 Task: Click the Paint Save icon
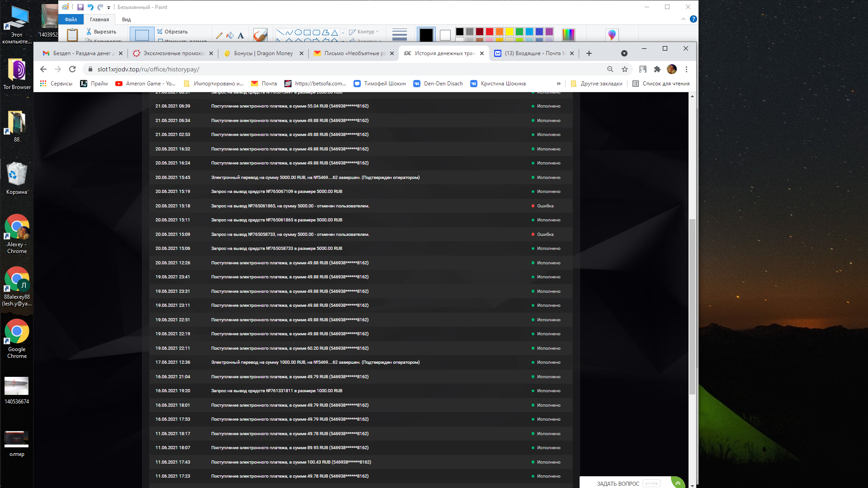[x=80, y=7]
